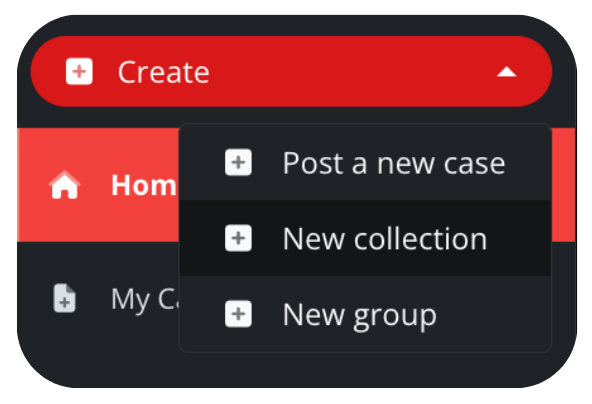Pick the New group option

[x=365, y=313]
